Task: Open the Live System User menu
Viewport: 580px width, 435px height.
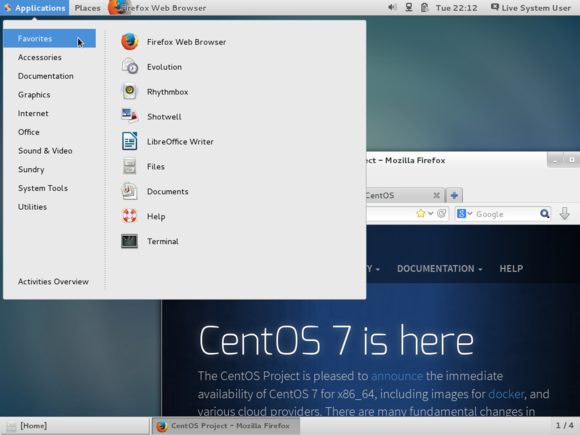Action: coord(531,8)
